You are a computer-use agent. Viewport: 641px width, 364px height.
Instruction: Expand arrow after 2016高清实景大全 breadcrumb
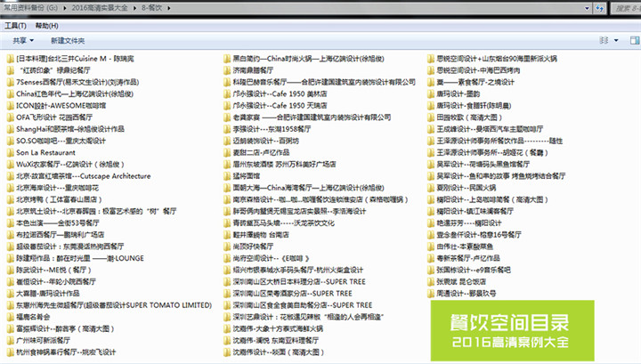[134, 8]
